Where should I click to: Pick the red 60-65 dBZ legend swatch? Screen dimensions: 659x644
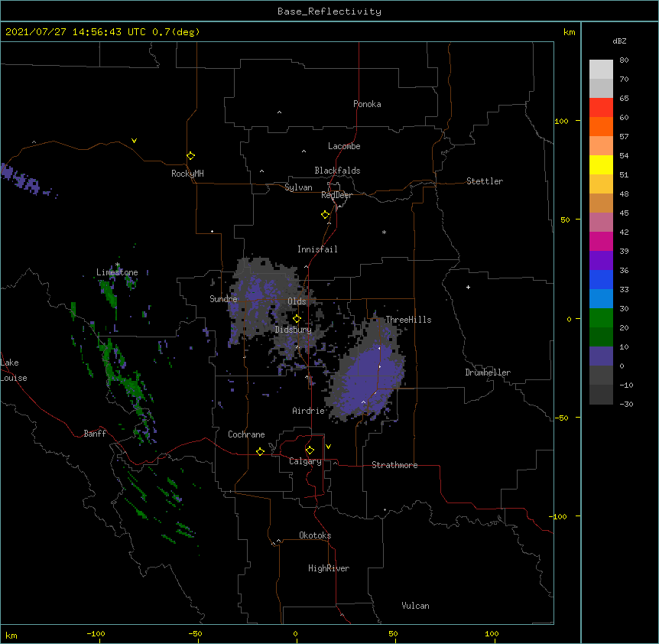click(x=601, y=108)
